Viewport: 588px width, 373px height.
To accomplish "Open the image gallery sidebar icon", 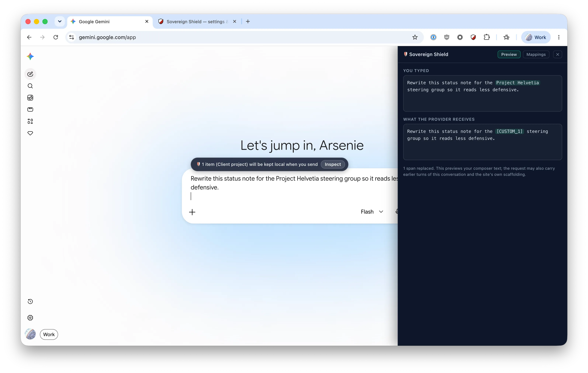I will pos(30,97).
